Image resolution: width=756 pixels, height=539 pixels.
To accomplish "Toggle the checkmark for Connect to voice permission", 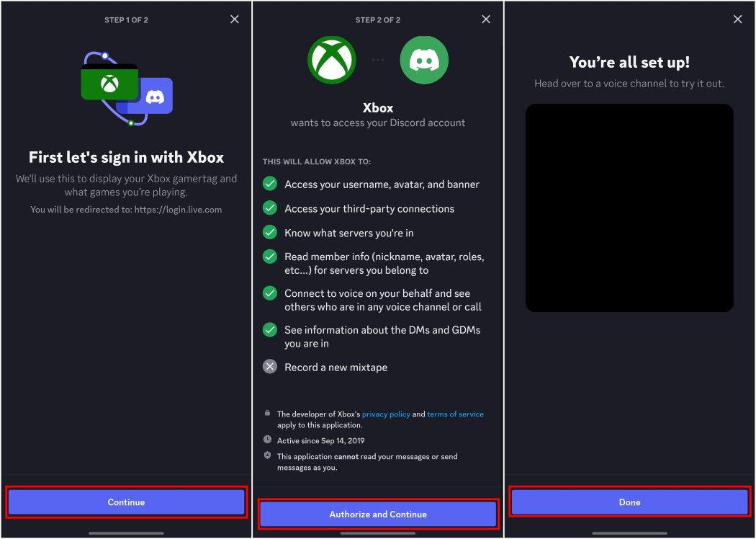I will (x=269, y=293).
